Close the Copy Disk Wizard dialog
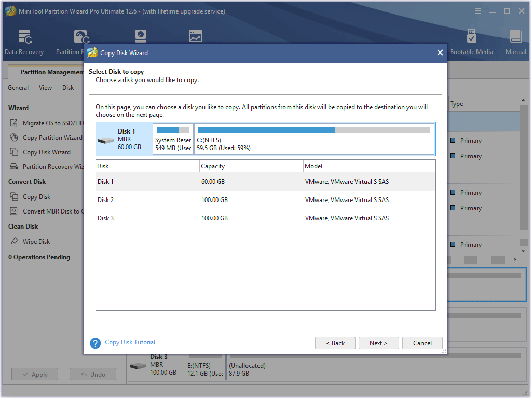Viewport: 532px width, 399px height. 440,52
